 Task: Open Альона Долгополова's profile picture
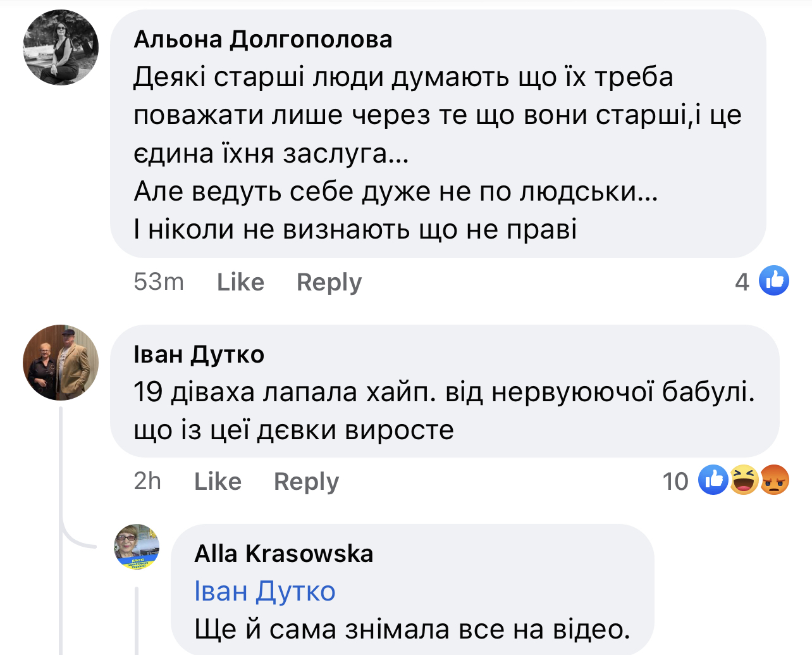[x=61, y=47]
